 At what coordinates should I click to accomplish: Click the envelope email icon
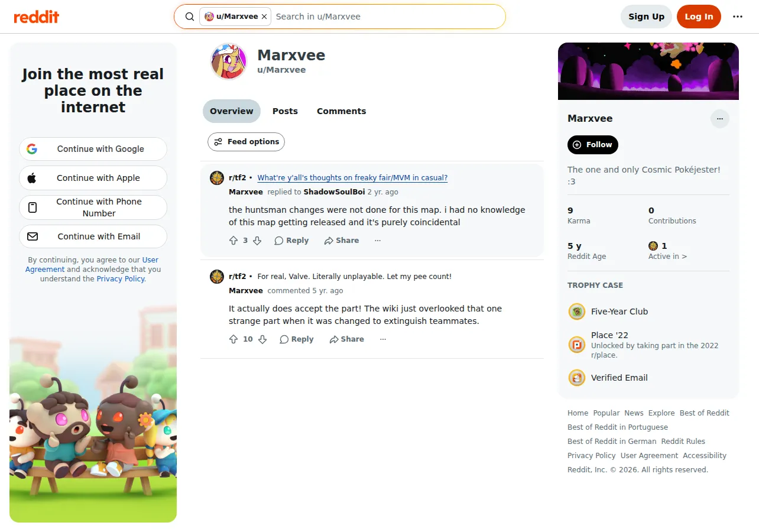point(33,236)
